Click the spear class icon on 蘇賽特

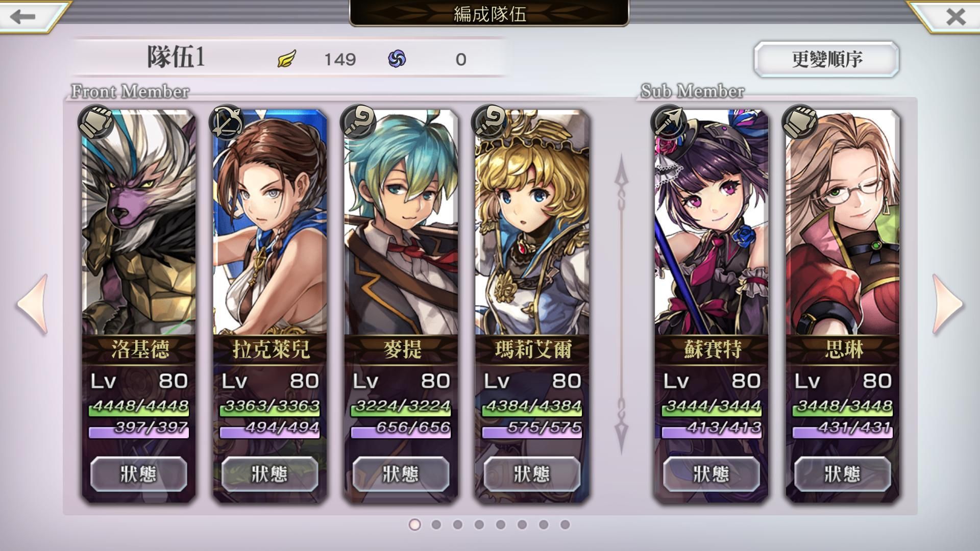669,122
